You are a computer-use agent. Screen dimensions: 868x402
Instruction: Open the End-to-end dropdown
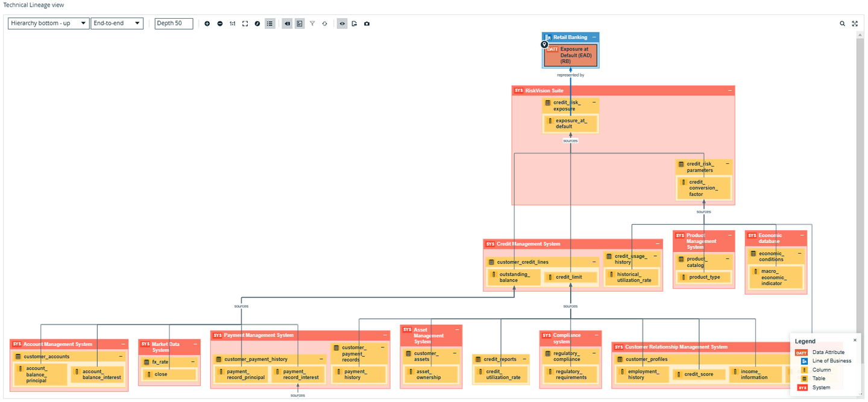pos(117,24)
